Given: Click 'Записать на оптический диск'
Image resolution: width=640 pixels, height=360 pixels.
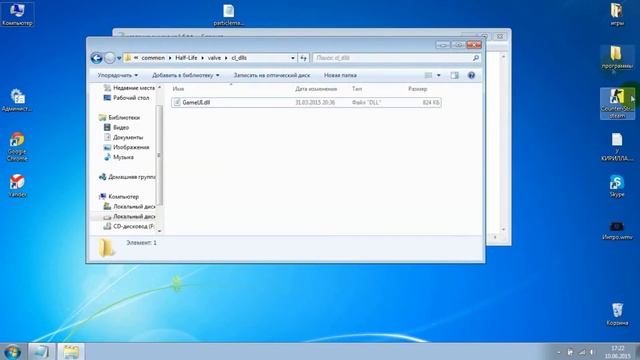Looking at the screenshot, I should [x=272, y=75].
